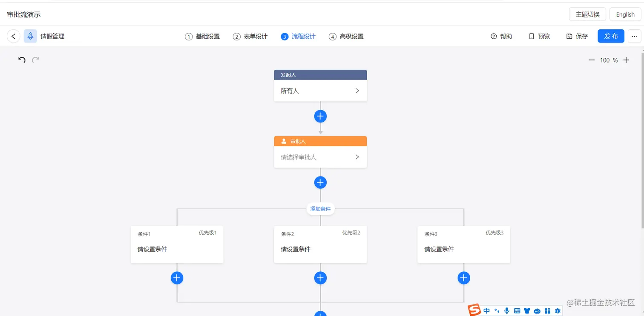The height and width of the screenshot is (316, 644).
Task: Open the Sogou soft keyboard icon
Action: (516, 310)
